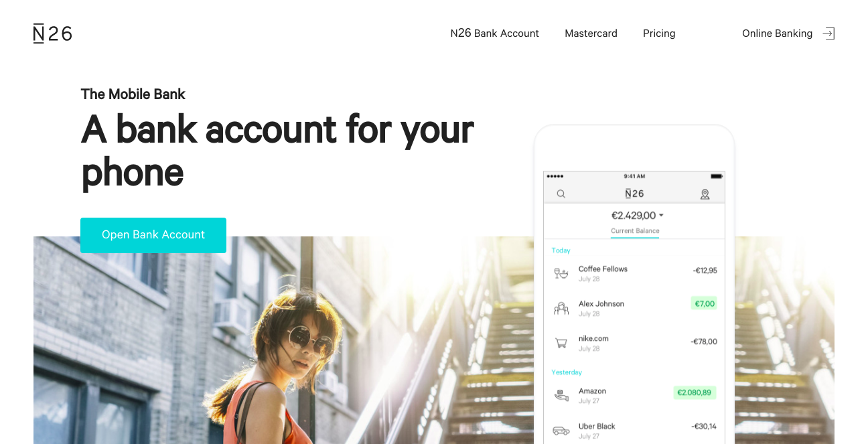Tap the Uber Black car icon

click(561, 431)
